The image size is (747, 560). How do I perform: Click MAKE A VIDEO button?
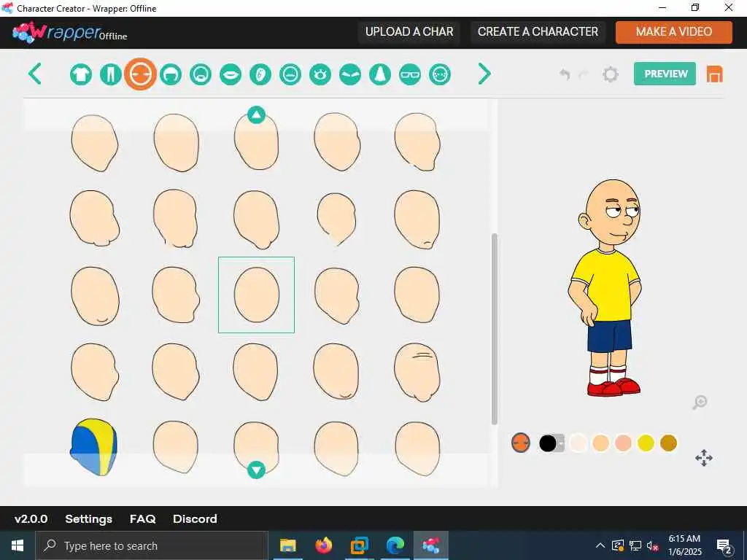point(673,32)
